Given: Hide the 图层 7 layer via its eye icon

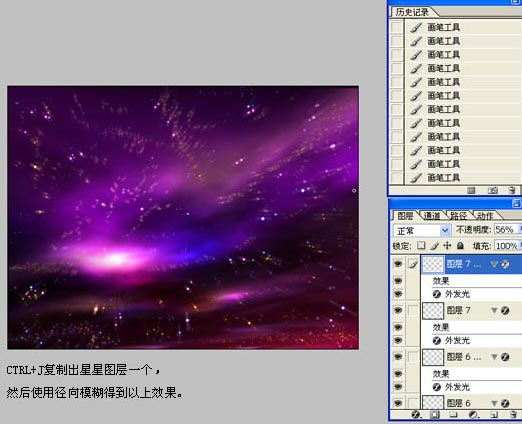Looking at the screenshot, I should [398, 310].
